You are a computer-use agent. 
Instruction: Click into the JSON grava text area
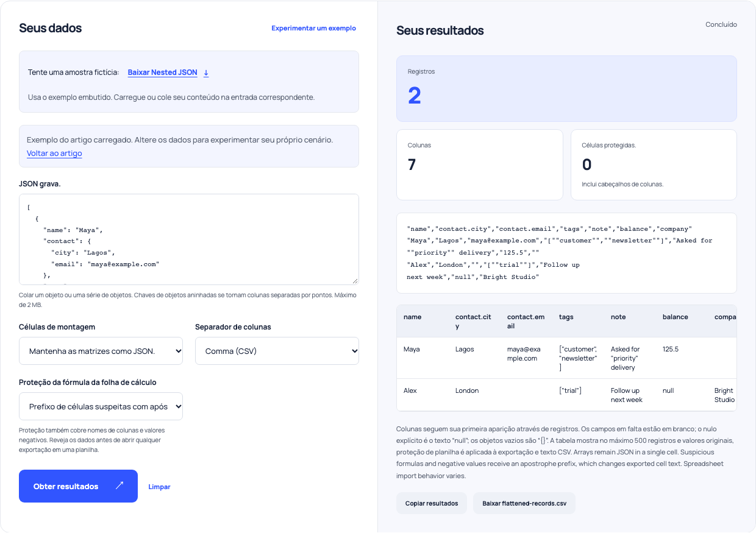(x=189, y=239)
